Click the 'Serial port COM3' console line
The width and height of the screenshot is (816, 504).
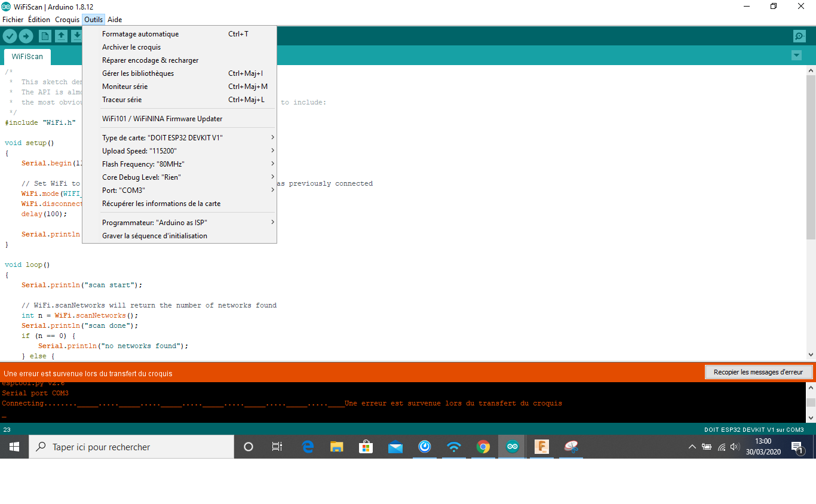click(x=35, y=393)
